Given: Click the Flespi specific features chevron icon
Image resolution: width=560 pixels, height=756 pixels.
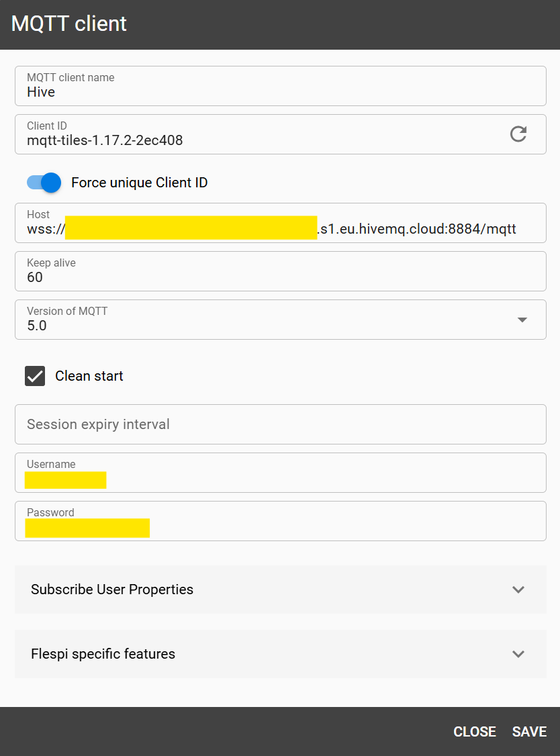Looking at the screenshot, I should click(x=518, y=653).
